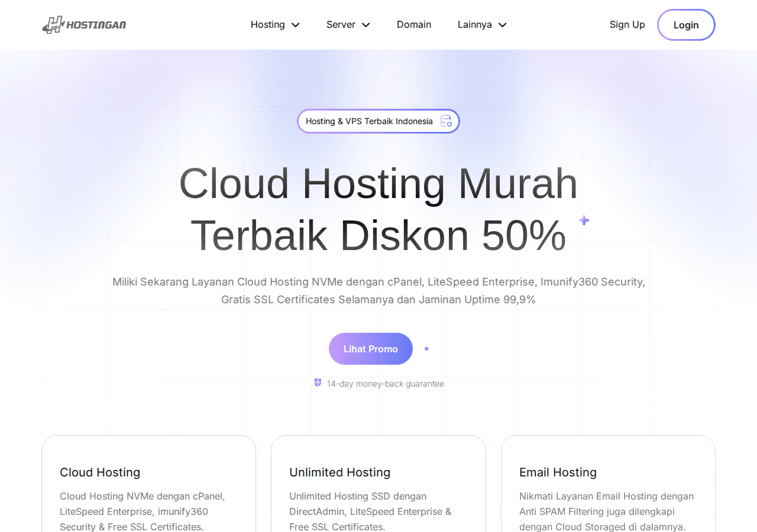The image size is (757, 532).
Task: Click the Nikmati Layanan Email Hosting description
Action: click(606, 511)
